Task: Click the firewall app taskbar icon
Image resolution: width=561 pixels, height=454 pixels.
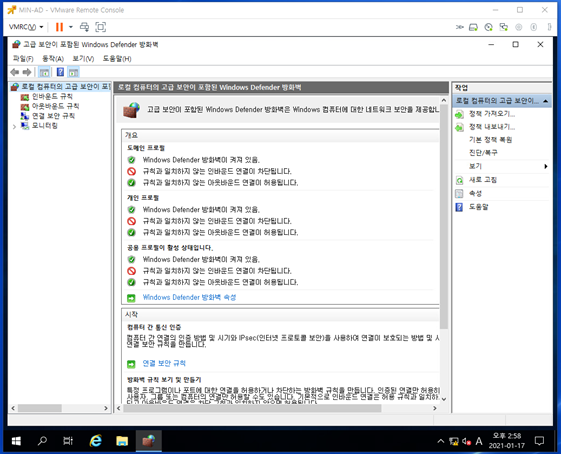Action: (148, 441)
